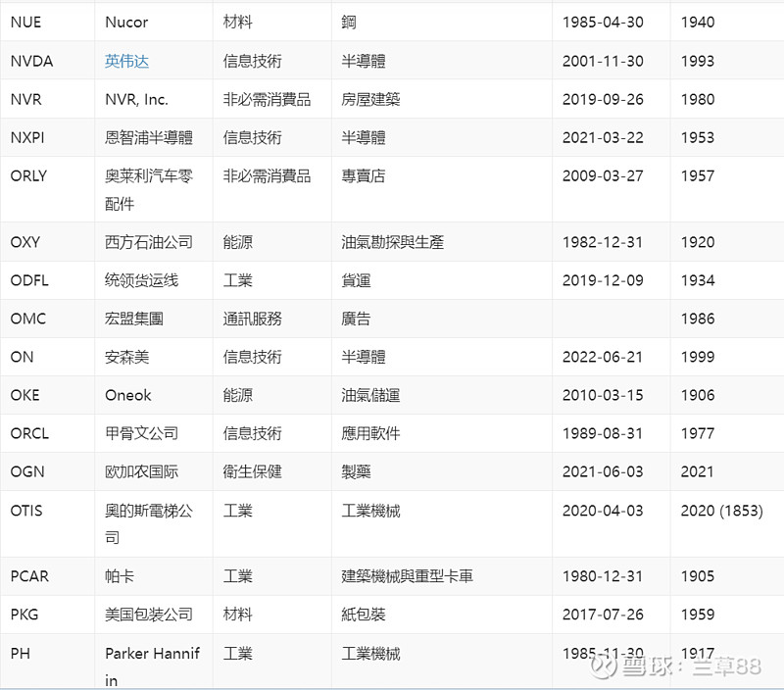This screenshot has height=690, width=784.
Task: Select 安森美 company name
Action: 126,357
